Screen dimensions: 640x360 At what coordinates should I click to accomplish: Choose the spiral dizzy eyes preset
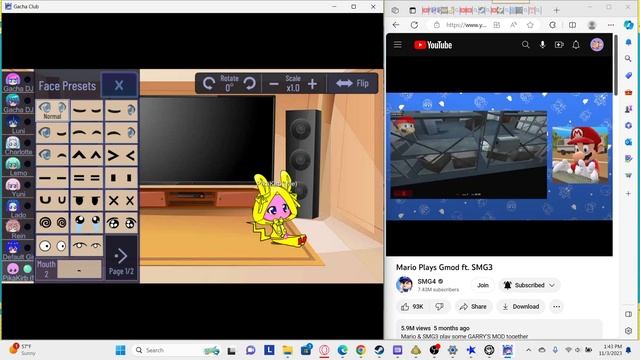tap(52, 222)
